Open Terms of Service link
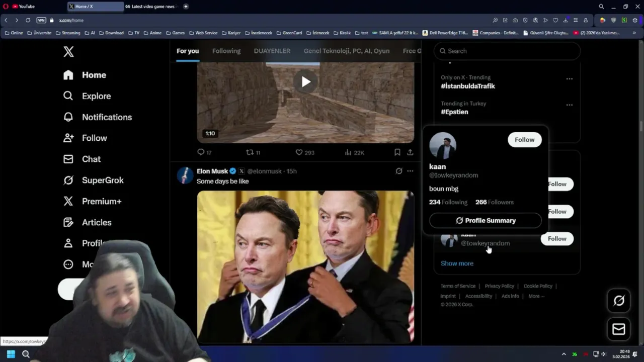This screenshot has height=362, width=644. (458, 286)
